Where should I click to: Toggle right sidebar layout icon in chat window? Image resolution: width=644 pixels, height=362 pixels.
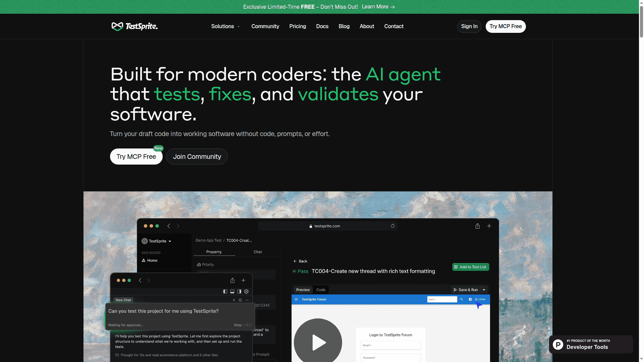click(239, 292)
